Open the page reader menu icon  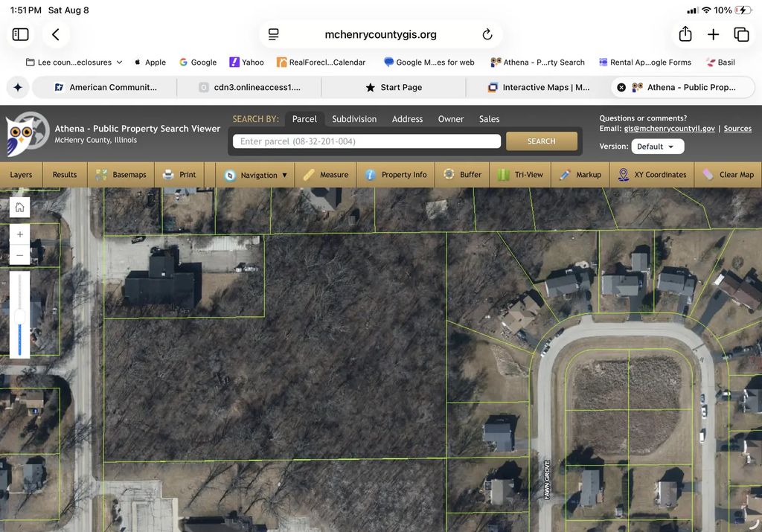point(274,34)
